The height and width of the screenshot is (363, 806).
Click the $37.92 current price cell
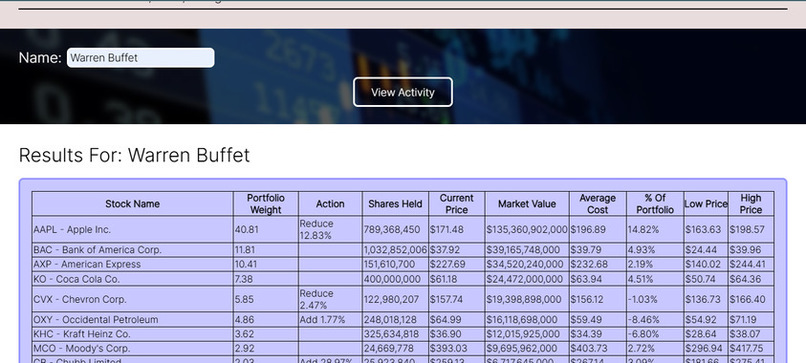(456, 250)
